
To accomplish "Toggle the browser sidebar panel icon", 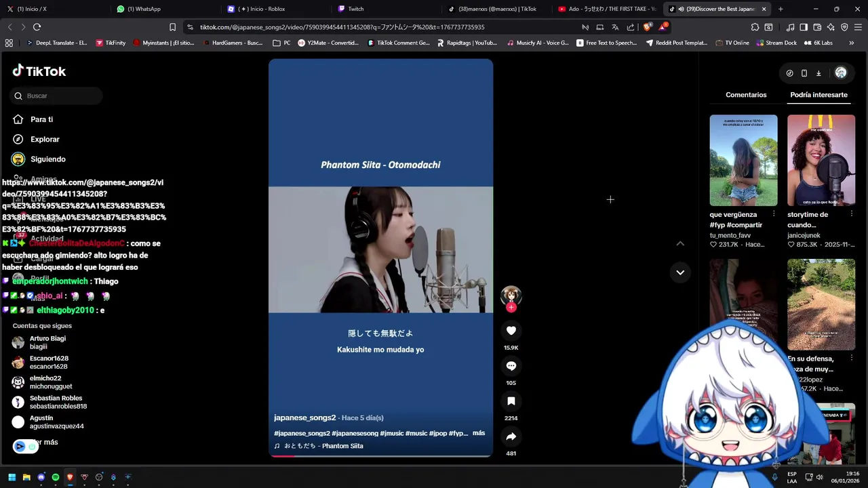I will 804,27.
